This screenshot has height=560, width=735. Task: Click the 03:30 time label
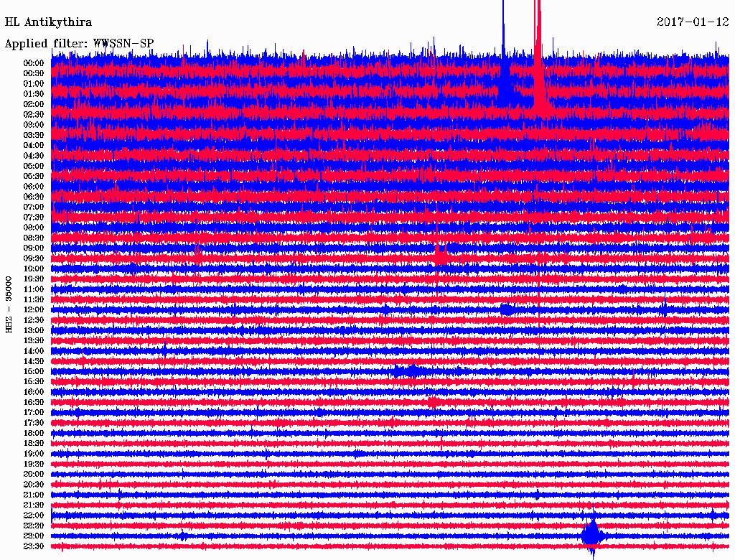[34, 135]
